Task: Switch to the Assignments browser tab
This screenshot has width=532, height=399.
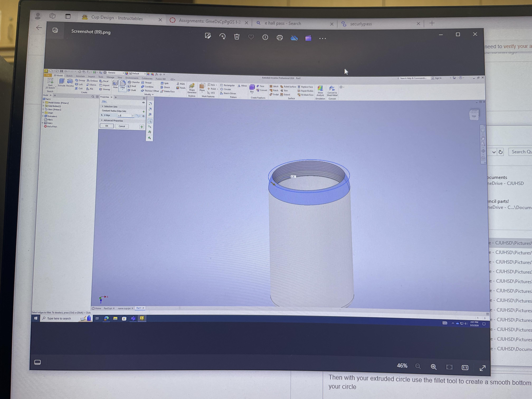Action: click(208, 21)
